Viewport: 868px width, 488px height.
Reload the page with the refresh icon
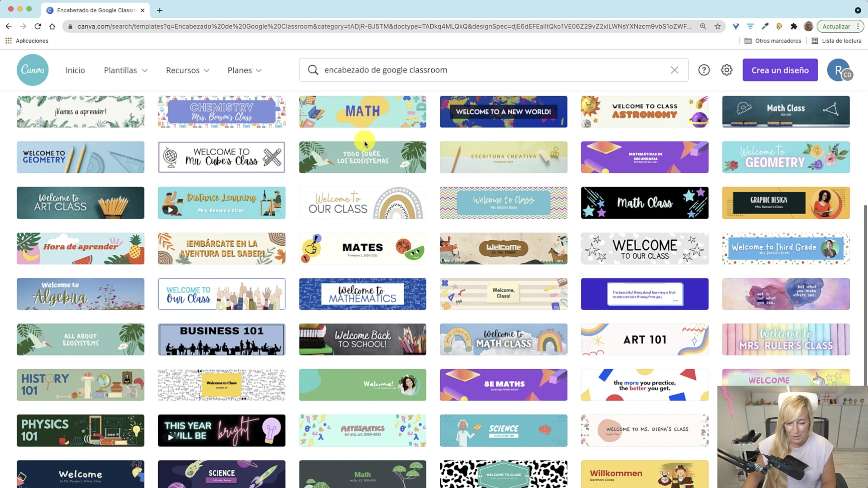click(x=38, y=26)
